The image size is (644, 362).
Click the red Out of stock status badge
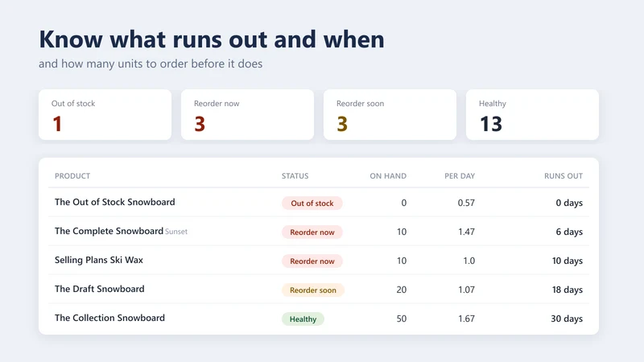pyautogui.click(x=312, y=204)
